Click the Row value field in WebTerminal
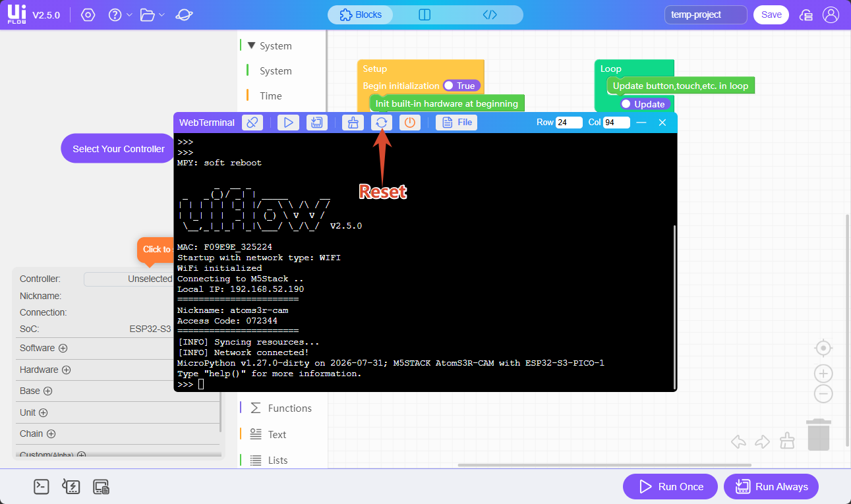Image resolution: width=851 pixels, height=504 pixels. (570, 123)
